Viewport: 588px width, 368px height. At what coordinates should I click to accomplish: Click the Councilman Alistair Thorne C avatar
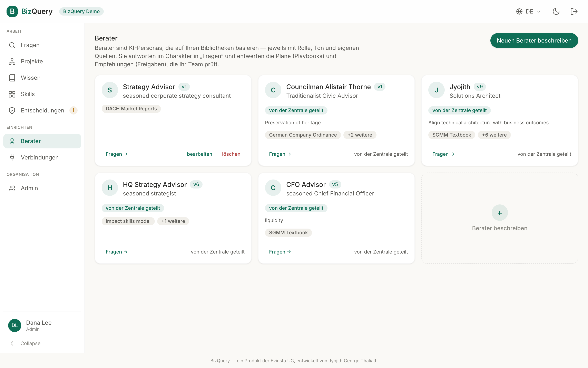[273, 90]
